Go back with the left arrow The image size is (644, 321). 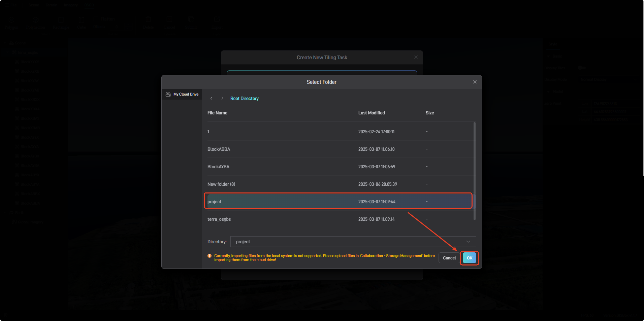[212, 98]
